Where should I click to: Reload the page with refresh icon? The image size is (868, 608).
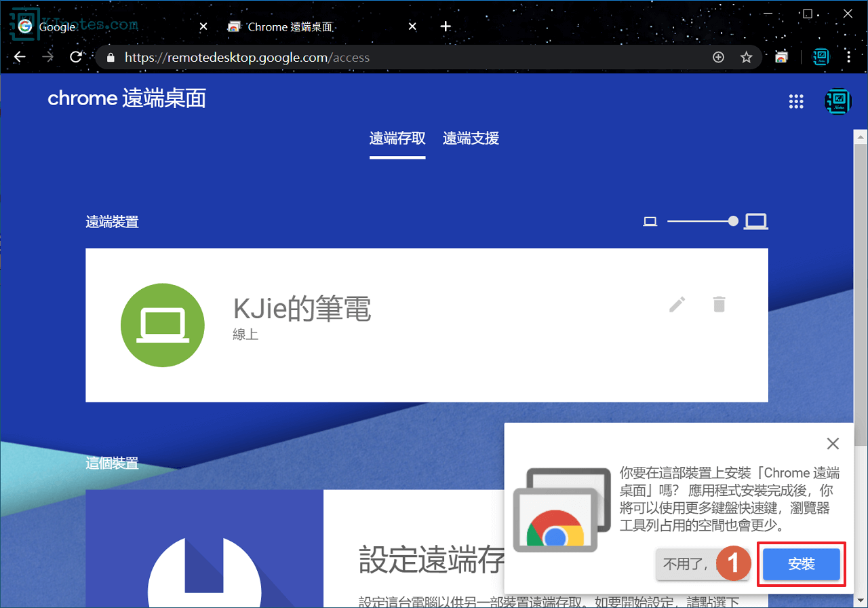point(76,58)
